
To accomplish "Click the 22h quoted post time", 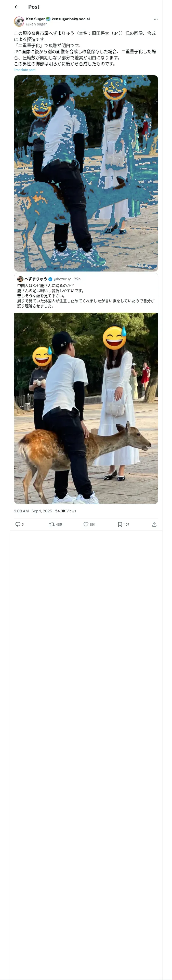I will click(x=77, y=279).
